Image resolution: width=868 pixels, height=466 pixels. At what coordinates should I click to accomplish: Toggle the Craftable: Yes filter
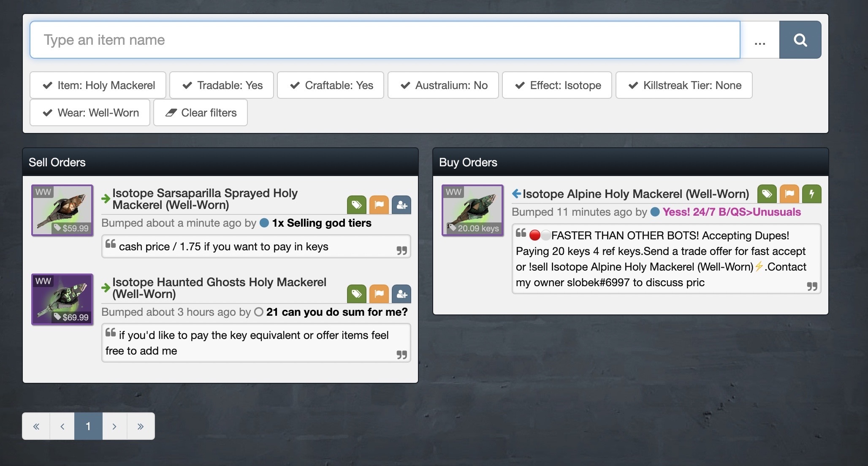pos(331,85)
